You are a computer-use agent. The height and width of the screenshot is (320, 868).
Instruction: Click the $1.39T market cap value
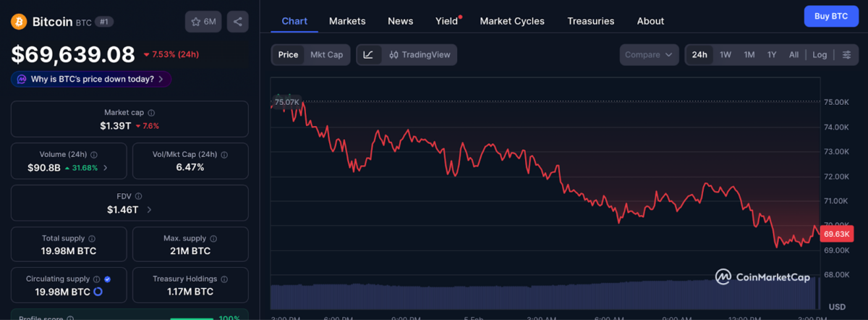pos(116,126)
